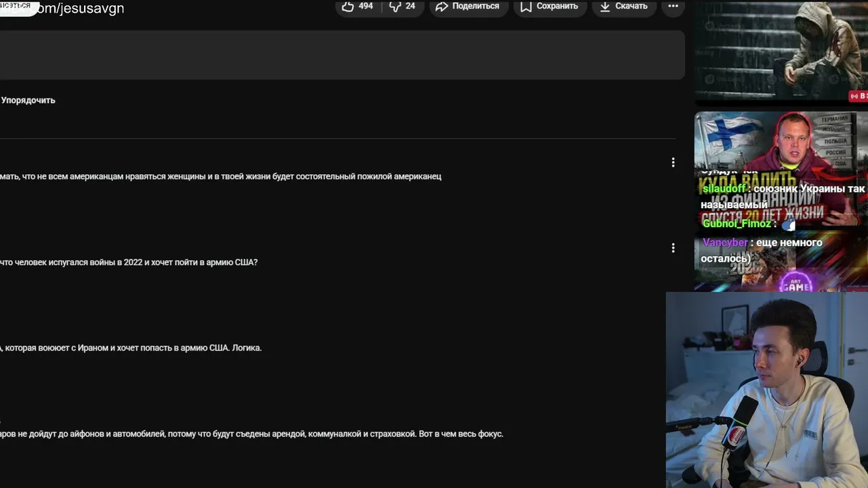Open the Упорядочить comment sorting menu

28,100
